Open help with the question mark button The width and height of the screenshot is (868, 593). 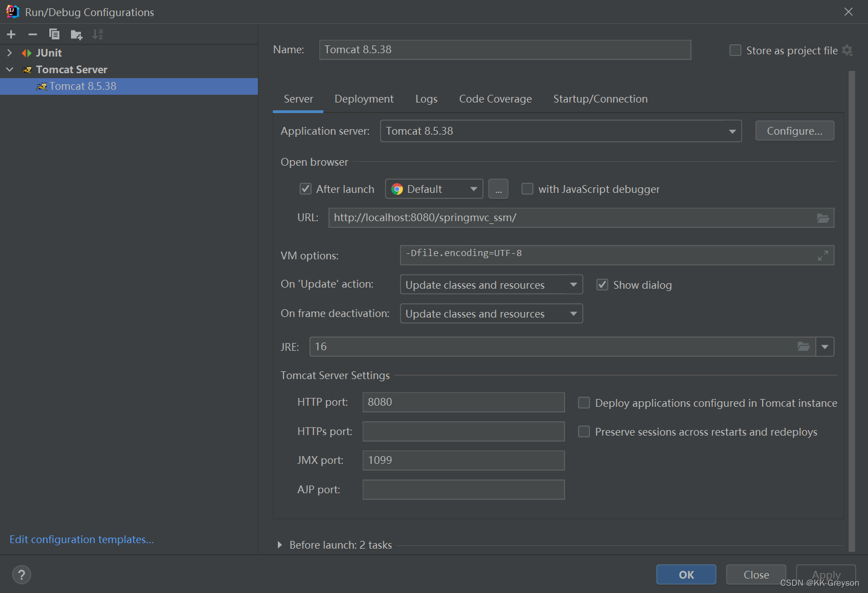pos(22,575)
